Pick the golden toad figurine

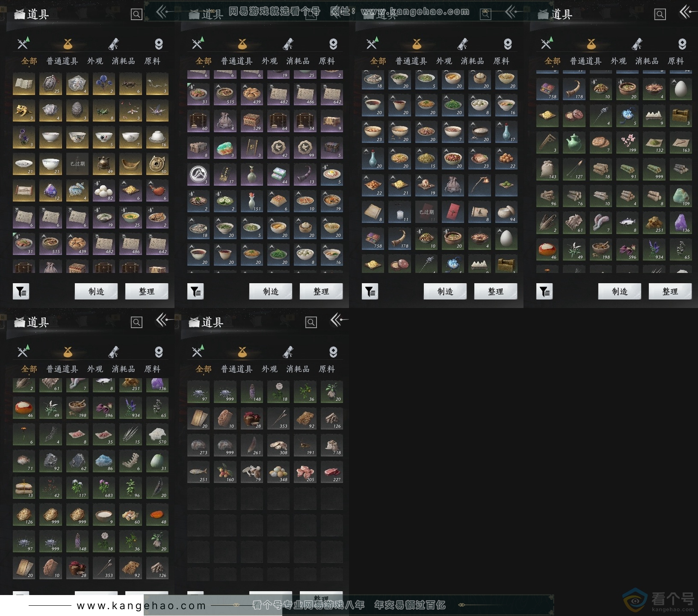click(x=24, y=111)
